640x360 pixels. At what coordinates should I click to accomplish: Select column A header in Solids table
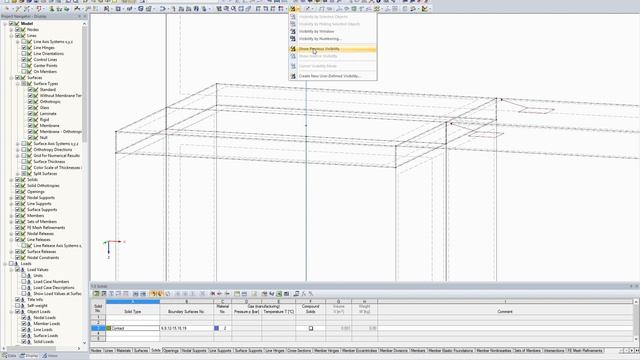[133, 302]
